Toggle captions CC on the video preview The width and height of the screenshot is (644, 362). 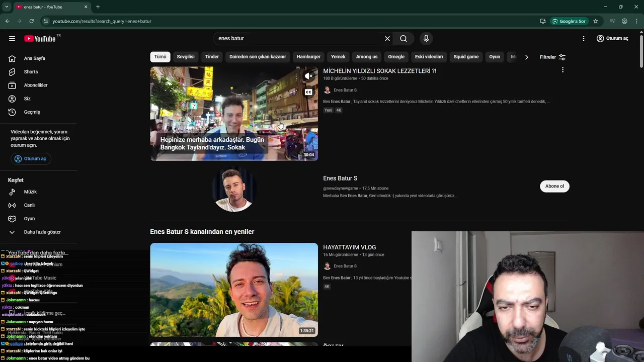point(308,92)
